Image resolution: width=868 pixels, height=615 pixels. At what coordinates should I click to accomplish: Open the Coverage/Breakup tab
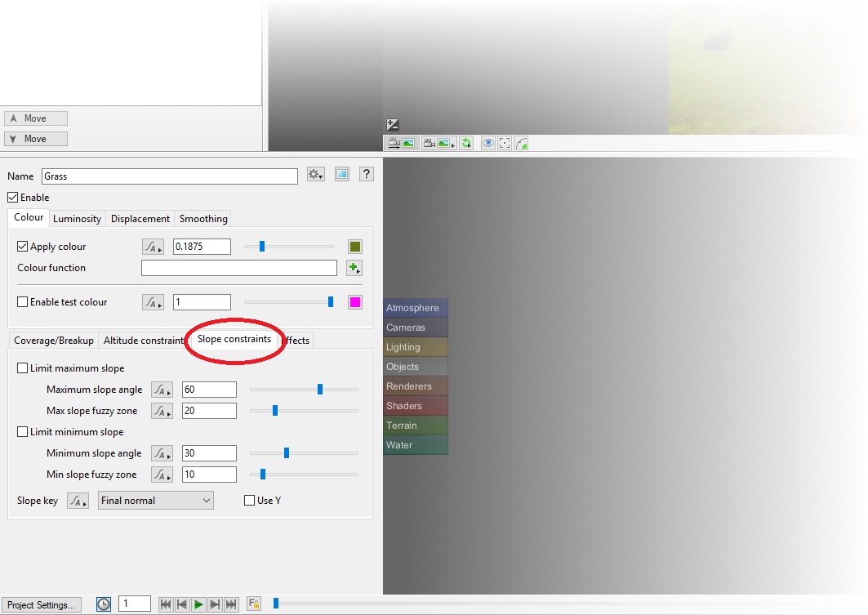[54, 341]
